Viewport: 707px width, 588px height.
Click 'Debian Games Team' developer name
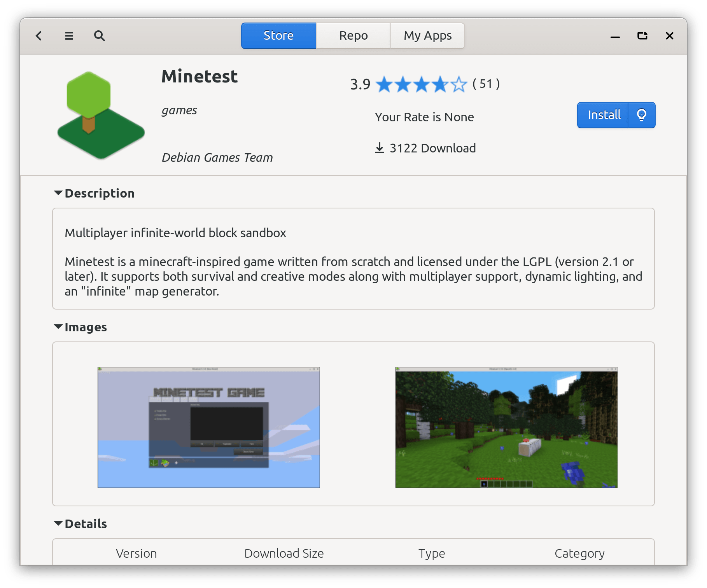(217, 157)
